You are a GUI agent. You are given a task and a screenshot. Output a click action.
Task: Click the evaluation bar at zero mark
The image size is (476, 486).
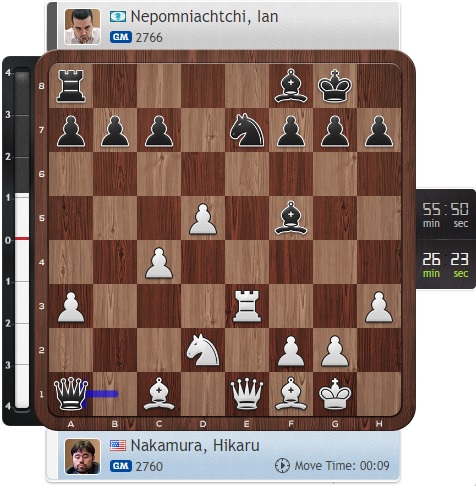coord(21,239)
